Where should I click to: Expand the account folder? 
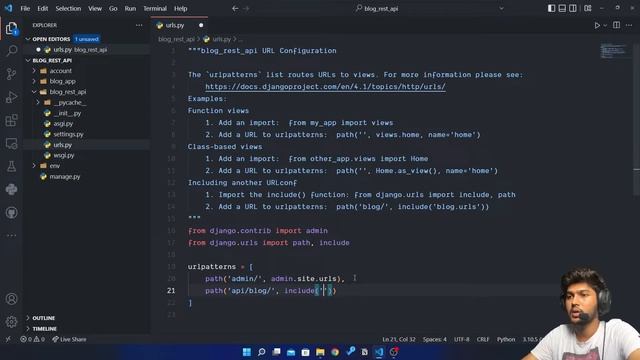pos(60,71)
